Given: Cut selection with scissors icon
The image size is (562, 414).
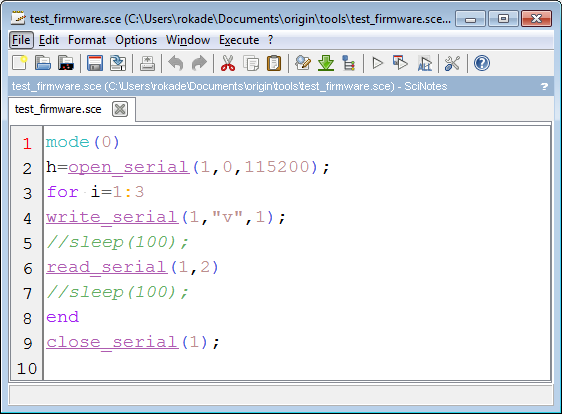Looking at the screenshot, I should coord(228,63).
